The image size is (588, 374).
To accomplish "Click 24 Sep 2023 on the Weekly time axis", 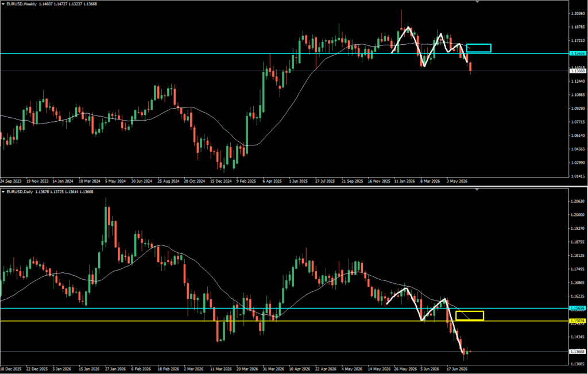I will point(10,181).
